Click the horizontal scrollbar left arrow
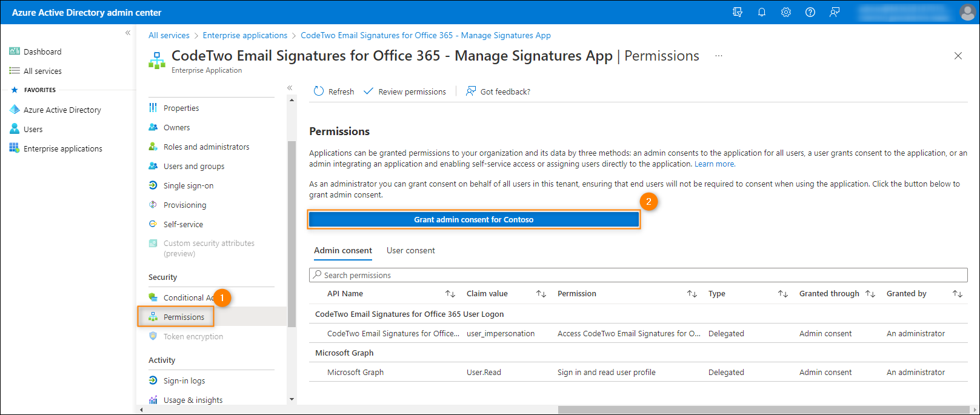Image resolution: width=980 pixels, height=415 pixels. 141,410
